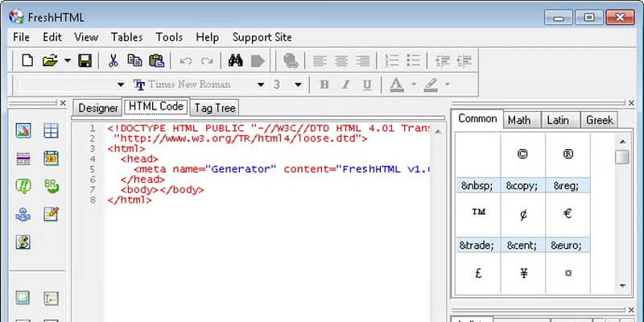Viewport: 644px width, 322px height.
Task: Open the paragraph style dropdown
Action: (x=120, y=85)
